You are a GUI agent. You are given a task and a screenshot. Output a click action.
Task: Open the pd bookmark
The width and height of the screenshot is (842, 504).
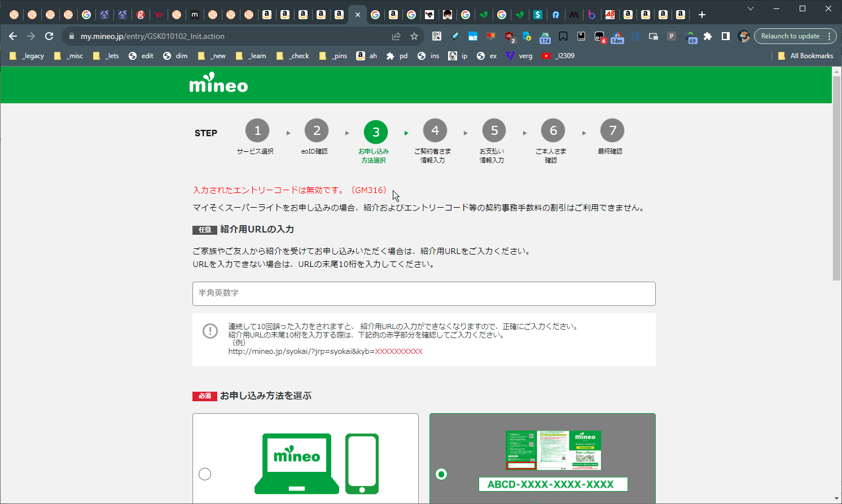coord(397,56)
